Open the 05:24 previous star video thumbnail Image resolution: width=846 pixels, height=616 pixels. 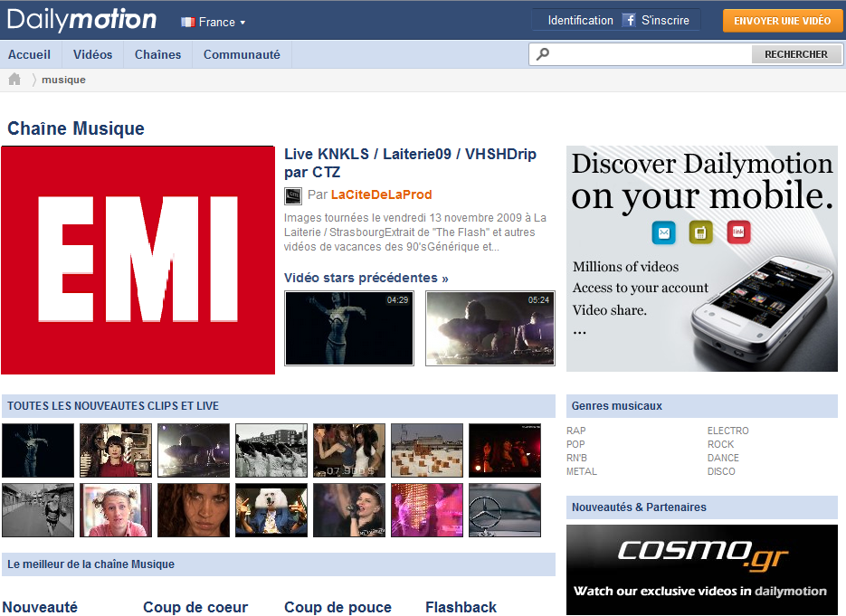click(490, 328)
